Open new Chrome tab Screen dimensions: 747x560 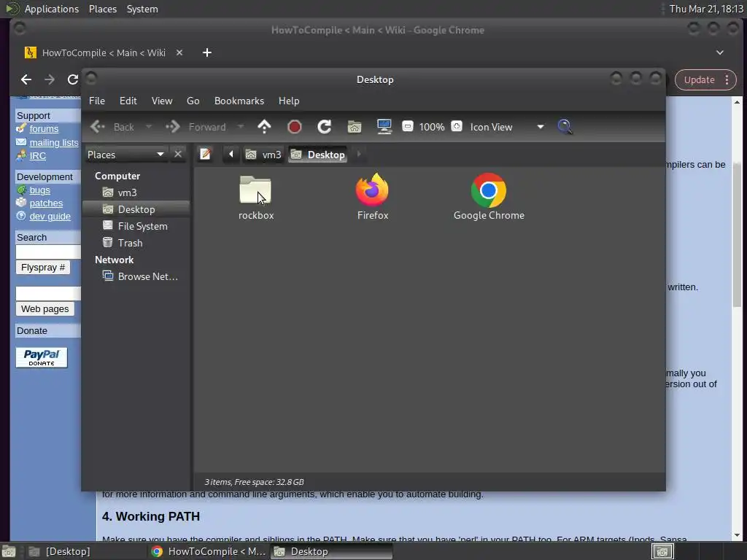[206, 52]
